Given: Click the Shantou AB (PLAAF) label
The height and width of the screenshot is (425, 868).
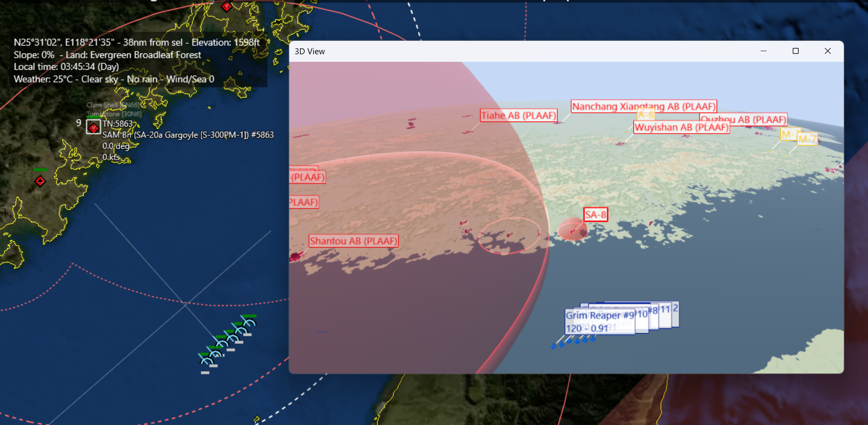Looking at the screenshot, I should click(x=353, y=241).
